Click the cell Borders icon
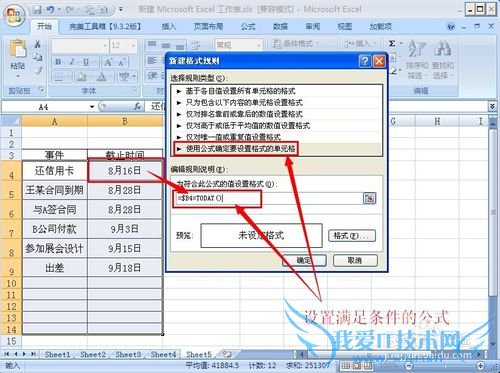This screenshot has width=500, height=373. 58,77
